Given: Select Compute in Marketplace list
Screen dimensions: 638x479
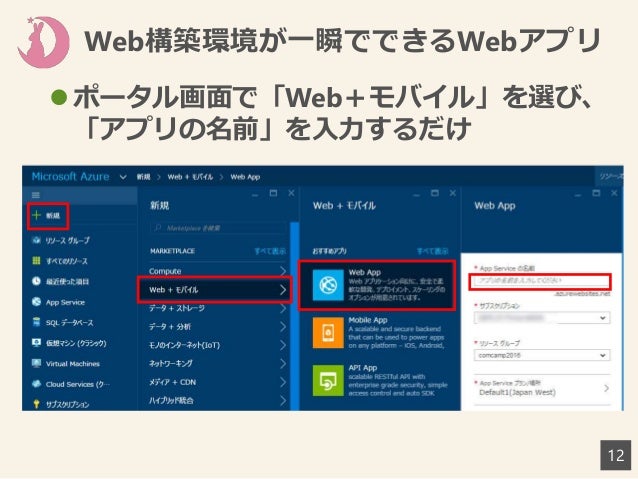Looking at the screenshot, I should tap(165, 271).
